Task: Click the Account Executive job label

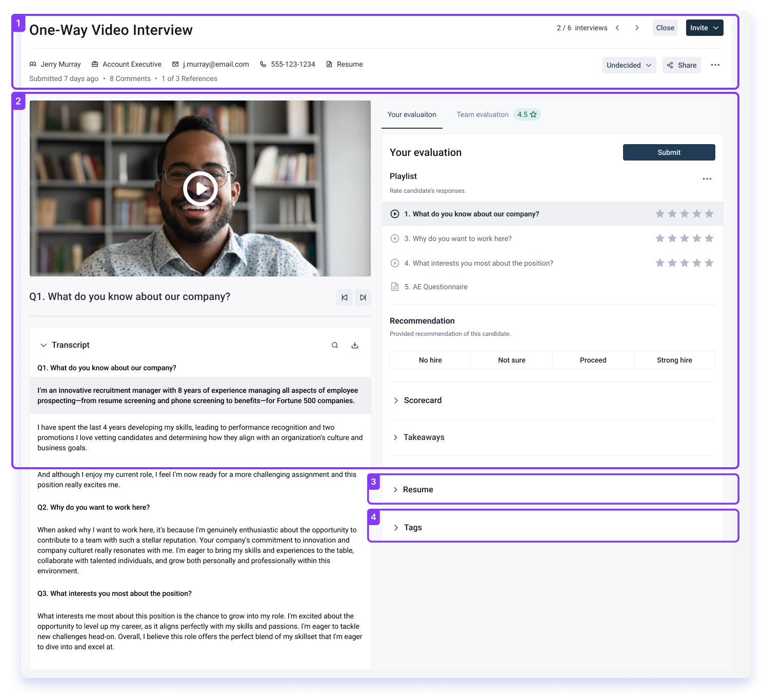Action: pos(126,64)
